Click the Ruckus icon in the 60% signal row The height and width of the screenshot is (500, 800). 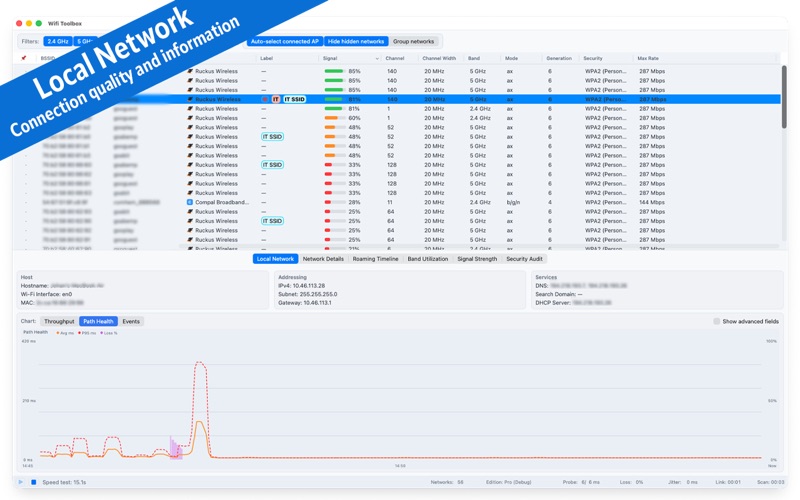[x=190, y=118]
